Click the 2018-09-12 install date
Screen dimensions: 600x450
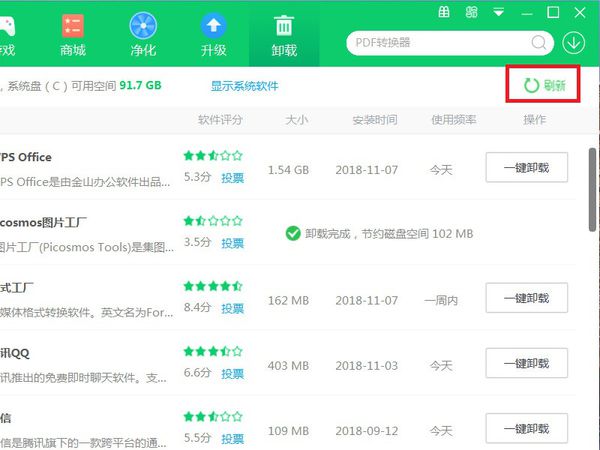tap(367, 431)
